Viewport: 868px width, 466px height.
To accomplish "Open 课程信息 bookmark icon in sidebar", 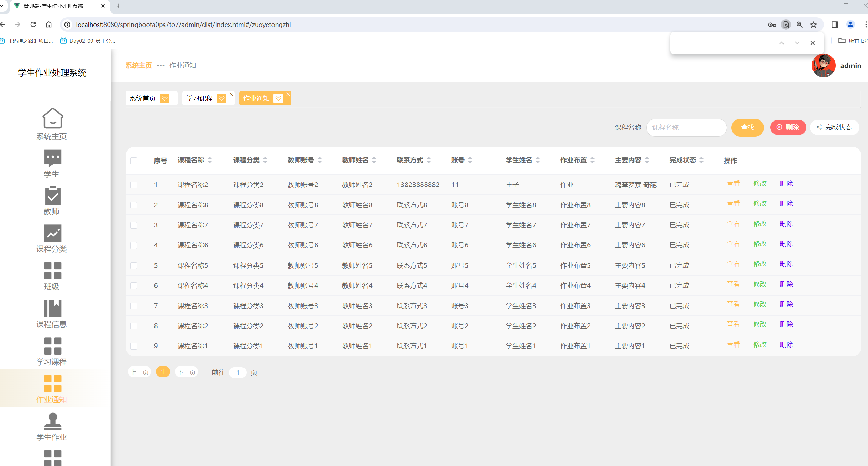I will (52, 308).
